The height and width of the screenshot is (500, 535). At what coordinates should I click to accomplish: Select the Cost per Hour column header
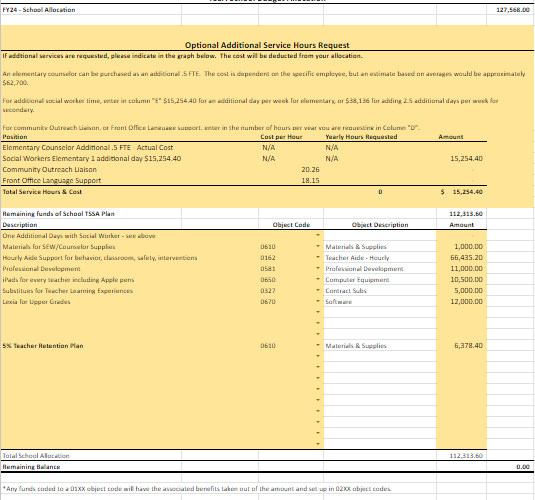pos(281,137)
